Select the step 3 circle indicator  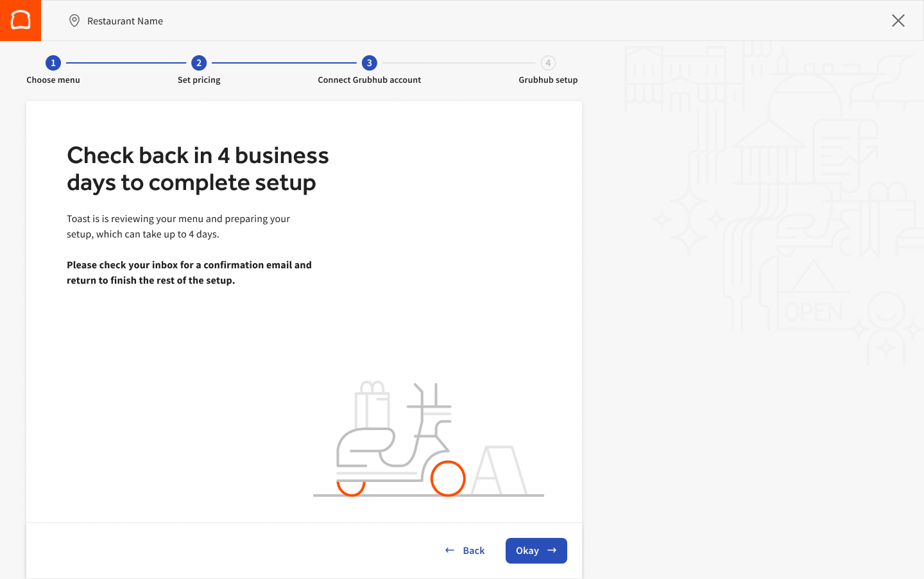(369, 63)
